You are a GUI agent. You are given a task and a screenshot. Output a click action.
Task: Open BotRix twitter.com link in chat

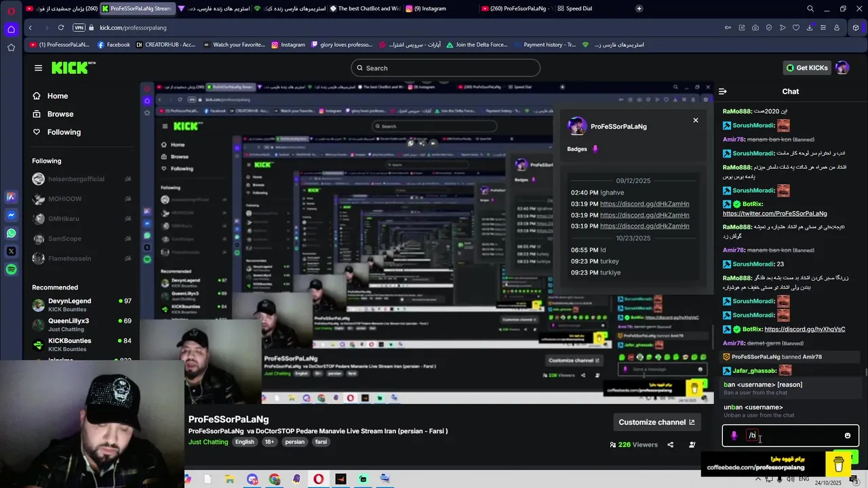[x=774, y=213]
